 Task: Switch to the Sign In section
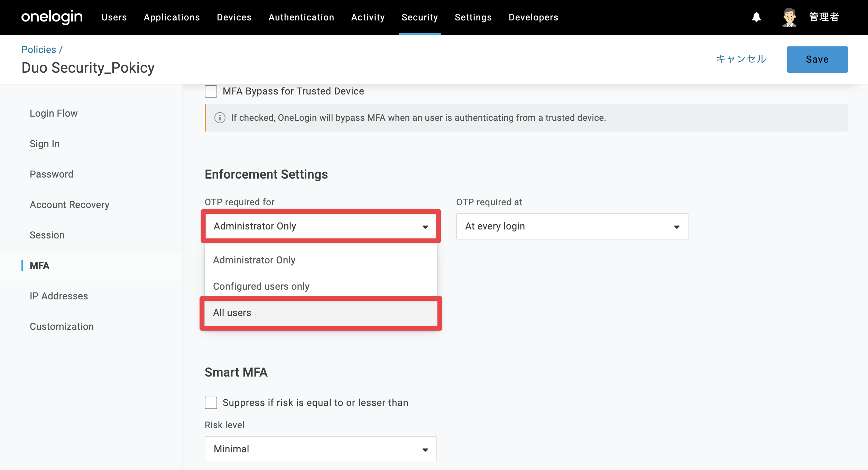[45, 144]
